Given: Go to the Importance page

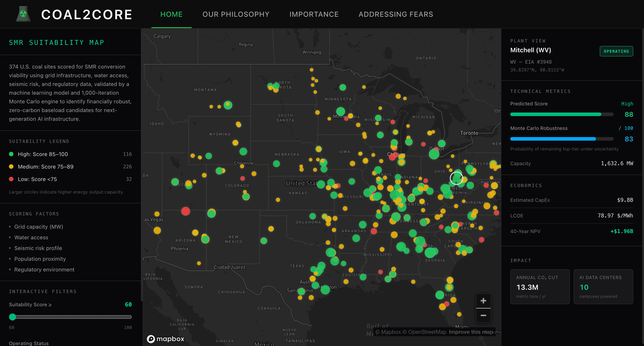Looking at the screenshot, I should click(x=314, y=14).
